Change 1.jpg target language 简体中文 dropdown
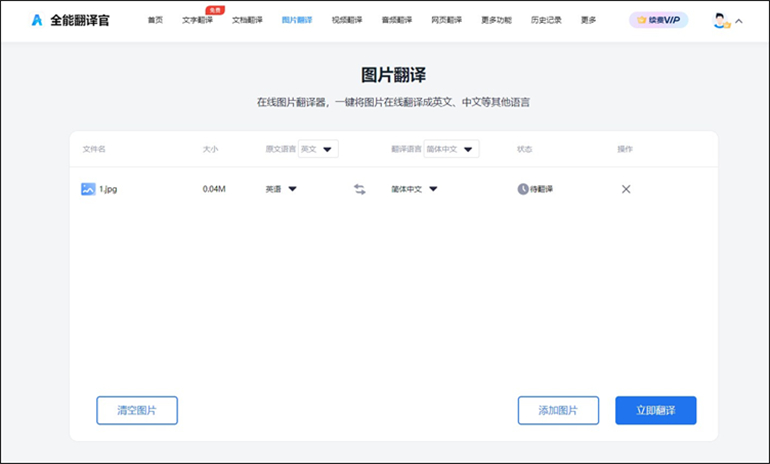The width and height of the screenshot is (770, 464). [414, 189]
